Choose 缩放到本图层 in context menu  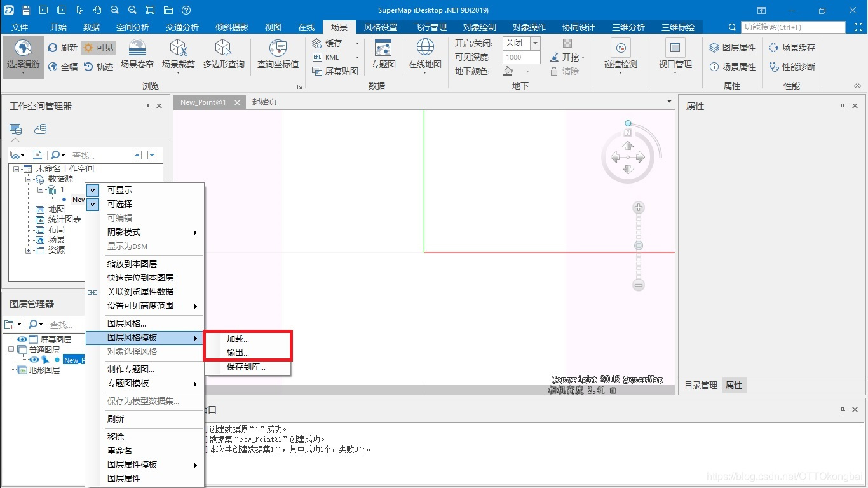pyautogui.click(x=132, y=264)
